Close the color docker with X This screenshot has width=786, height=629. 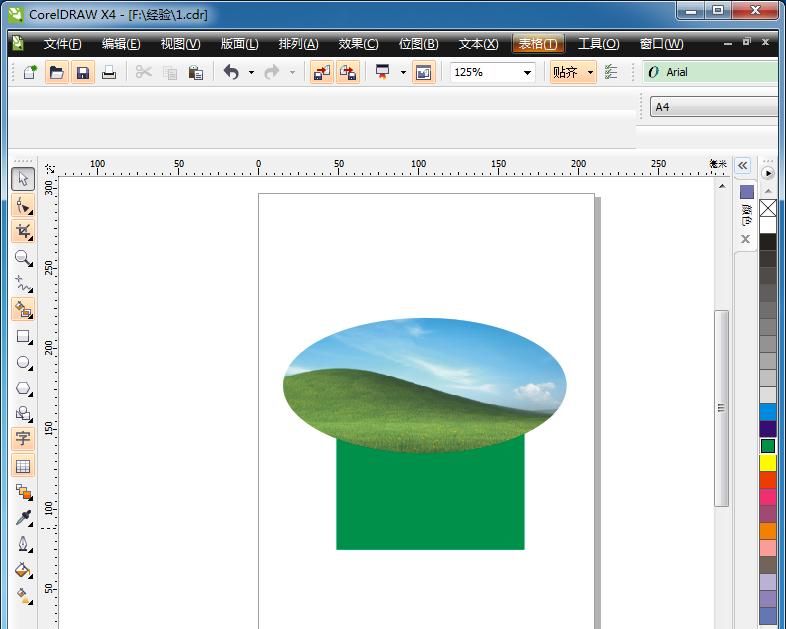click(745, 239)
